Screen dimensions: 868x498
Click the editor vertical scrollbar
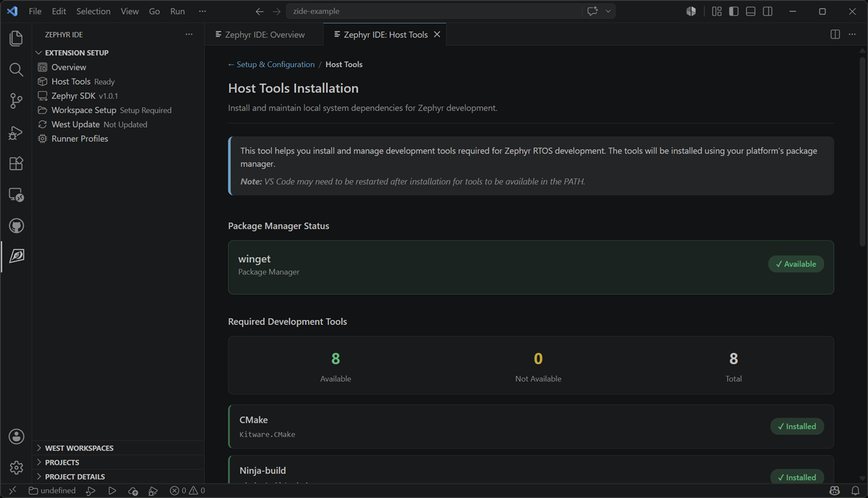tap(862, 152)
